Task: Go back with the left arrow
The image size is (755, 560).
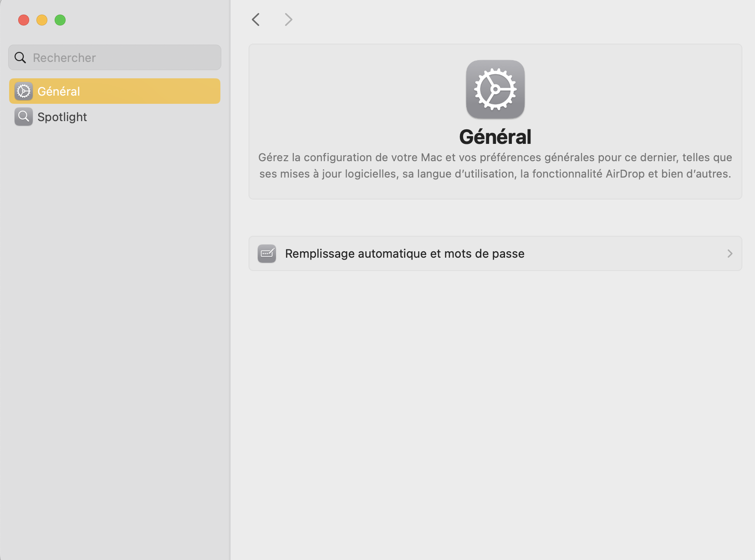Action: (x=256, y=20)
